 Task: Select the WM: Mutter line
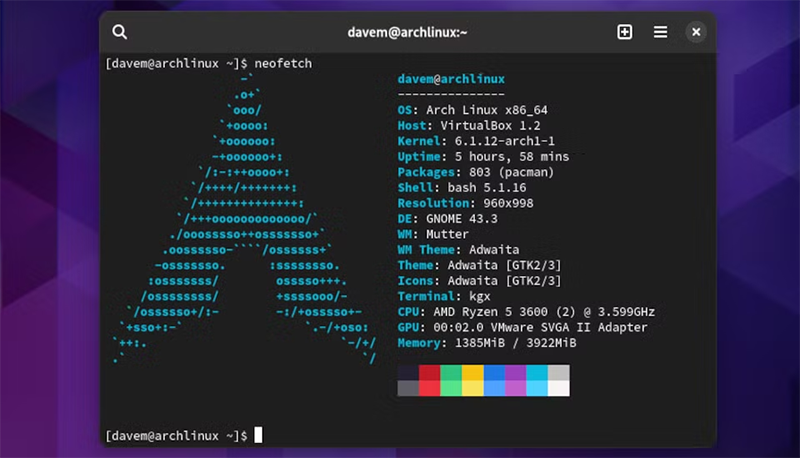click(433, 234)
